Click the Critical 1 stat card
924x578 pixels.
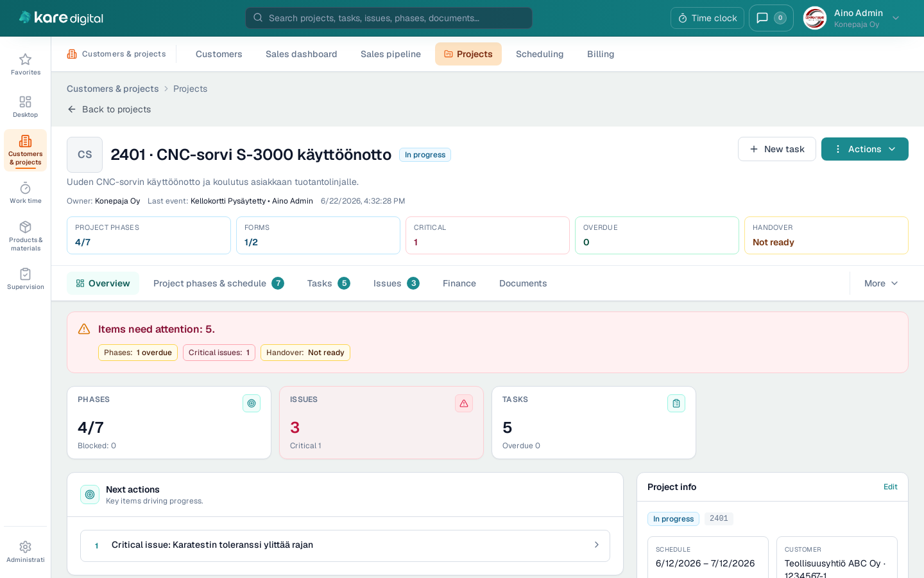[488, 235]
